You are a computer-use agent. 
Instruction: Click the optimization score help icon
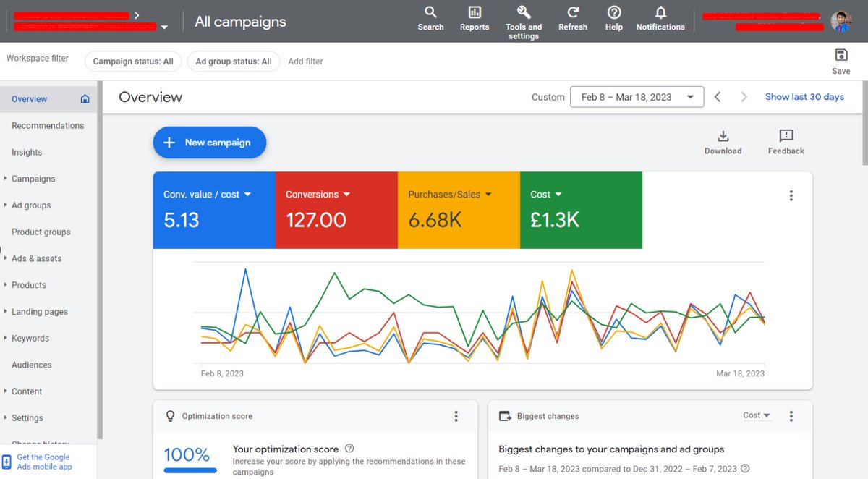tap(349, 449)
